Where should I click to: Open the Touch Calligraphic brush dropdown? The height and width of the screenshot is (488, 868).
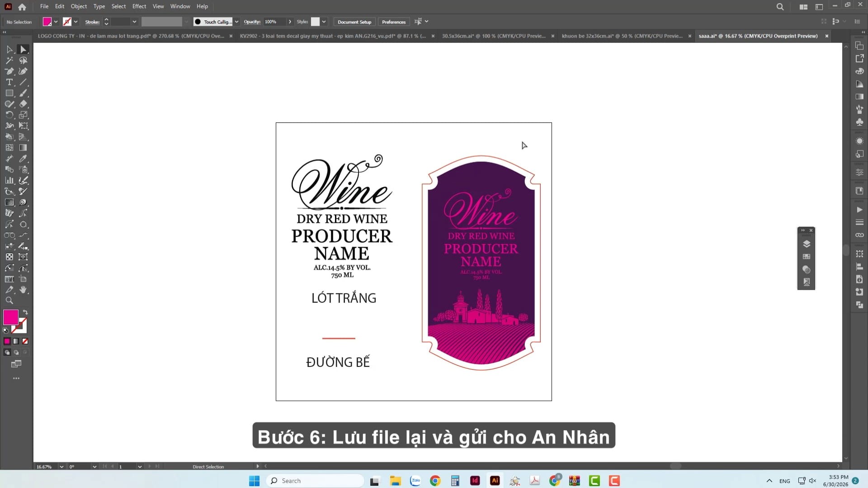[x=236, y=22]
